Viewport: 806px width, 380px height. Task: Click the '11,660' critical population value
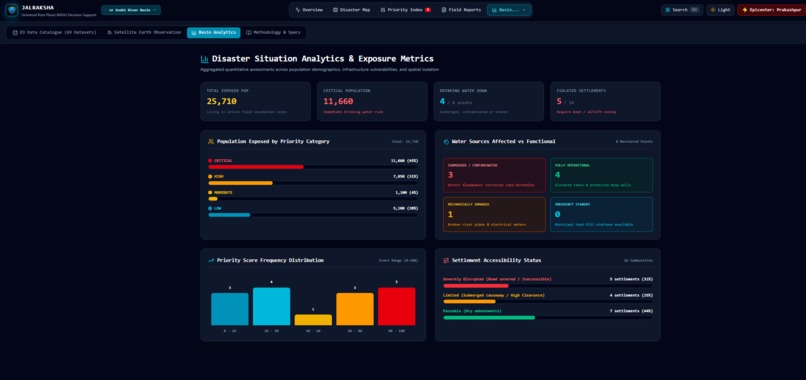click(x=338, y=101)
